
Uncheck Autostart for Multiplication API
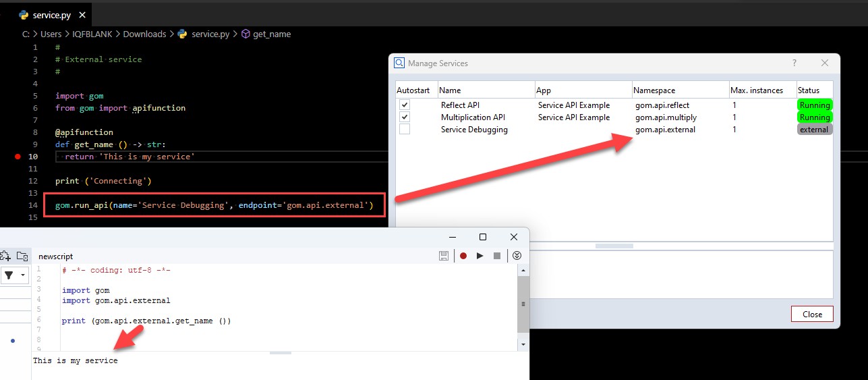click(x=405, y=117)
